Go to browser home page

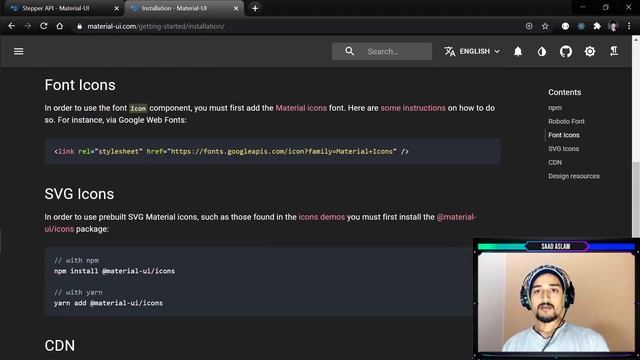pos(60,26)
